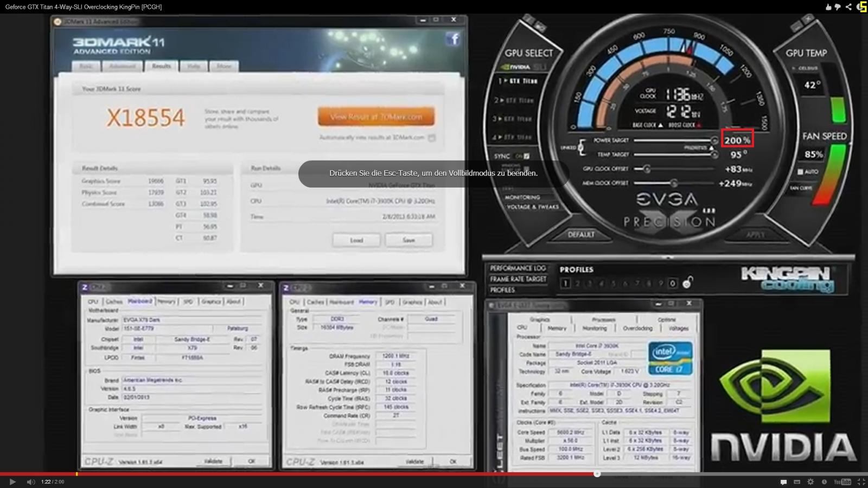Select GPU 1 GTX Titan
Image resolution: width=868 pixels, height=488 pixels.
click(518, 81)
